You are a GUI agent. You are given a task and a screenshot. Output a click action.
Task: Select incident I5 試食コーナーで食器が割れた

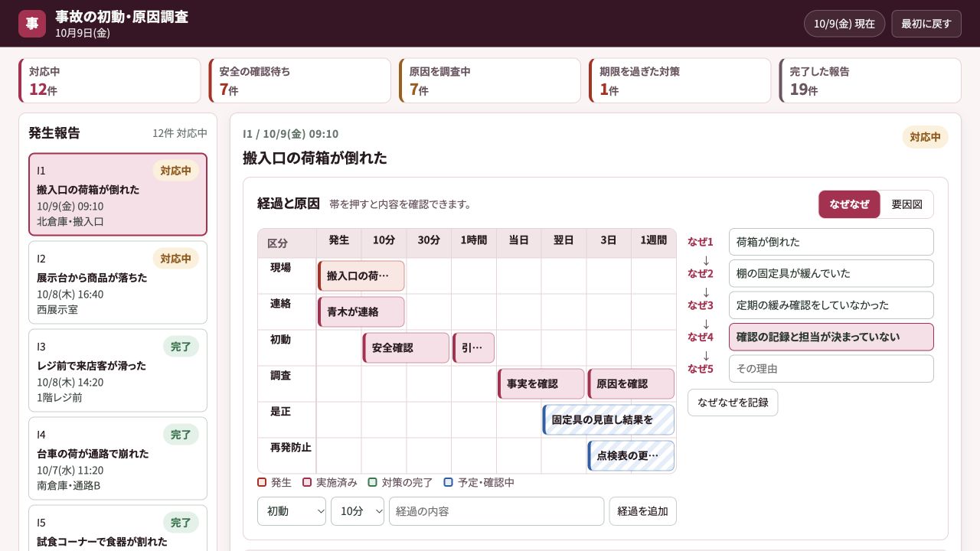(118, 528)
